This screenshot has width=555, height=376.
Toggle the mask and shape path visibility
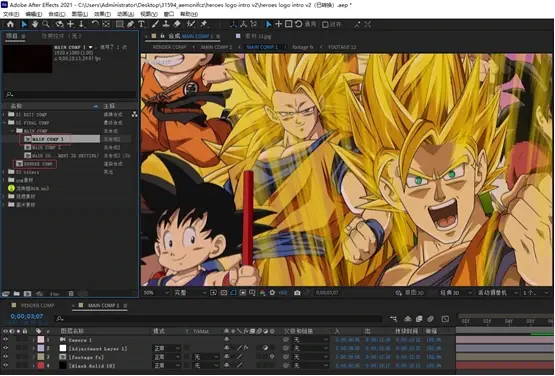(x=233, y=293)
